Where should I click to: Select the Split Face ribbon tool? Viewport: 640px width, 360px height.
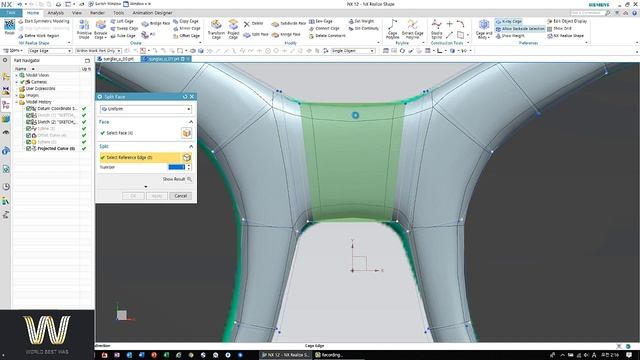tap(256, 35)
